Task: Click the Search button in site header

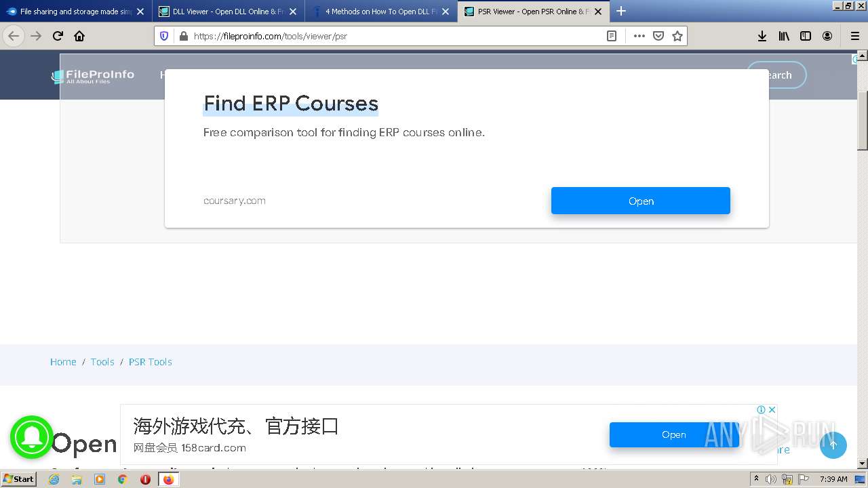Action: [x=776, y=75]
